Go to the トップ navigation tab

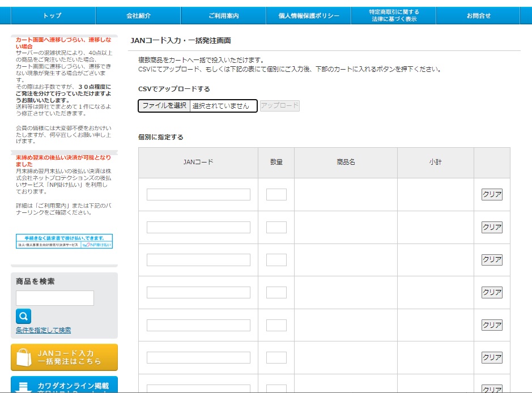(x=52, y=16)
